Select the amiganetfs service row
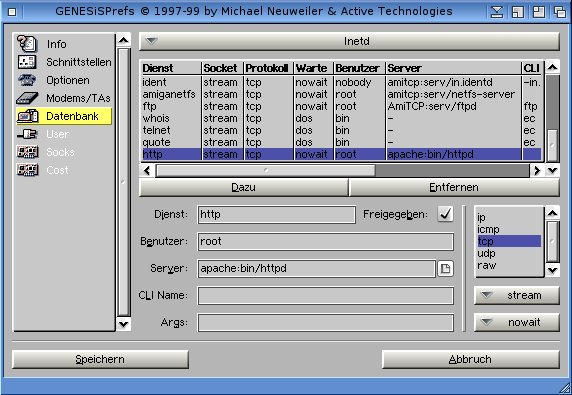The height and width of the screenshot is (395, 572). click(341, 94)
